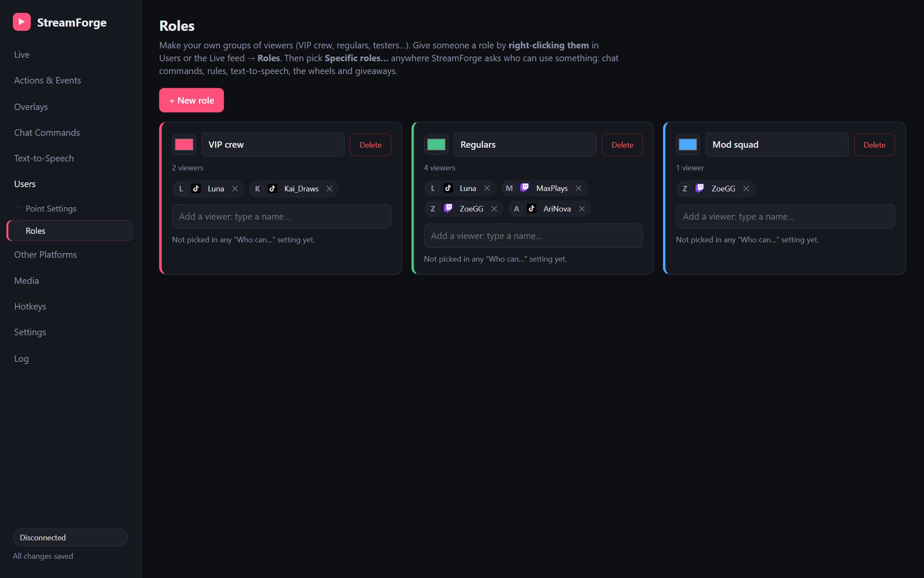Open the Media page
The height and width of the screenshot is (578, 924).
(x=70, y=281)
